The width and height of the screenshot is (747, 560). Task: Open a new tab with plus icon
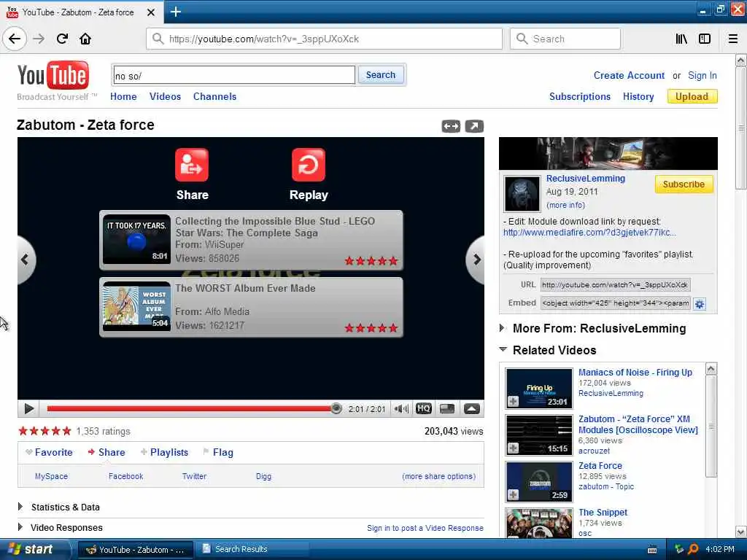point(175,12)
